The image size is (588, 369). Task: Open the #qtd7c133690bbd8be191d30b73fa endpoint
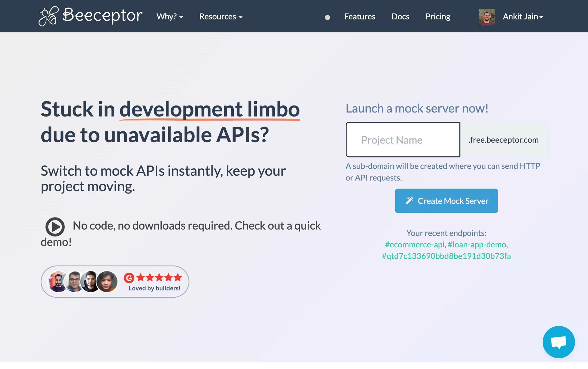click(446, 256)
